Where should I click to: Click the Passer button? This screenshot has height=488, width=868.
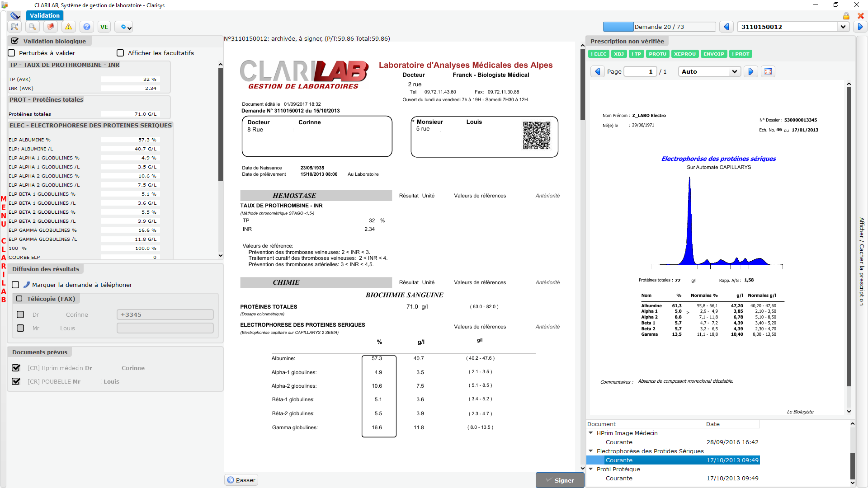pos(241,480)
